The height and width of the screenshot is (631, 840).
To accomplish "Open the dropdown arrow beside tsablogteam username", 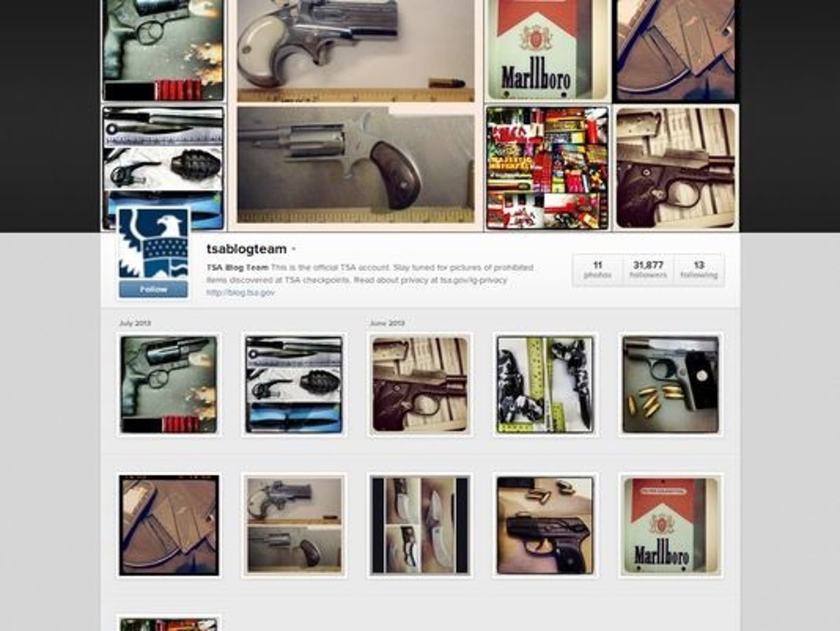I will 294,249.
